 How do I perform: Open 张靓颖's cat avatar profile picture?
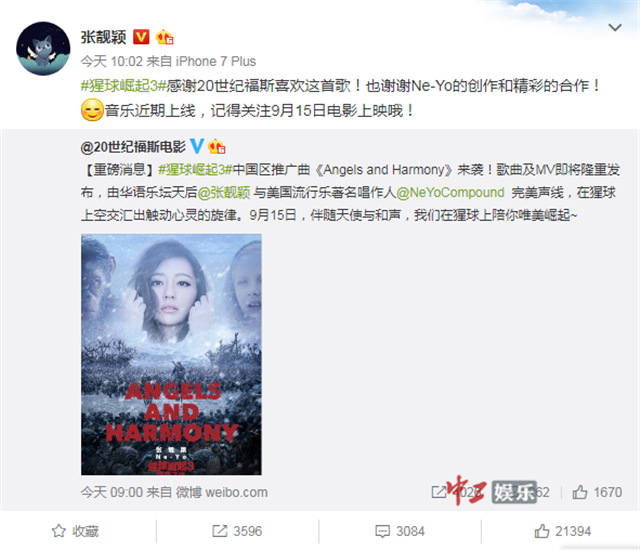(x=43, y=49)
